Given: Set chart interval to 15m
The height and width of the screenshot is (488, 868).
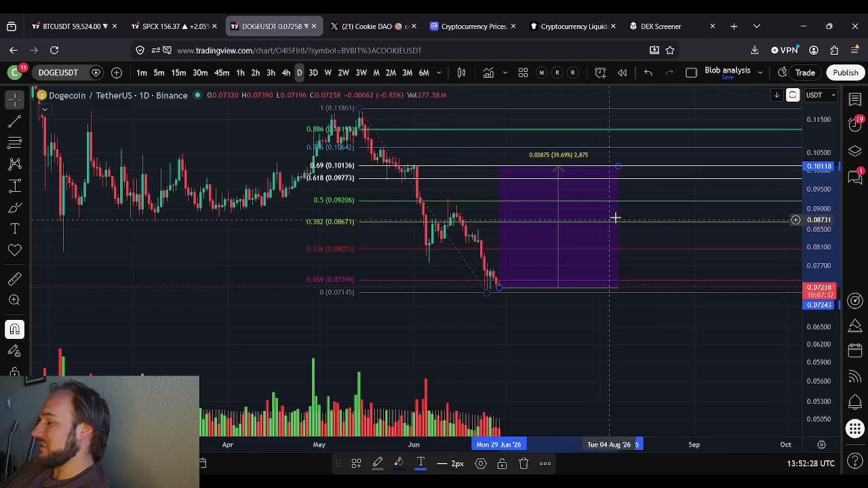Looking at the screenshot, I should 178,73.
